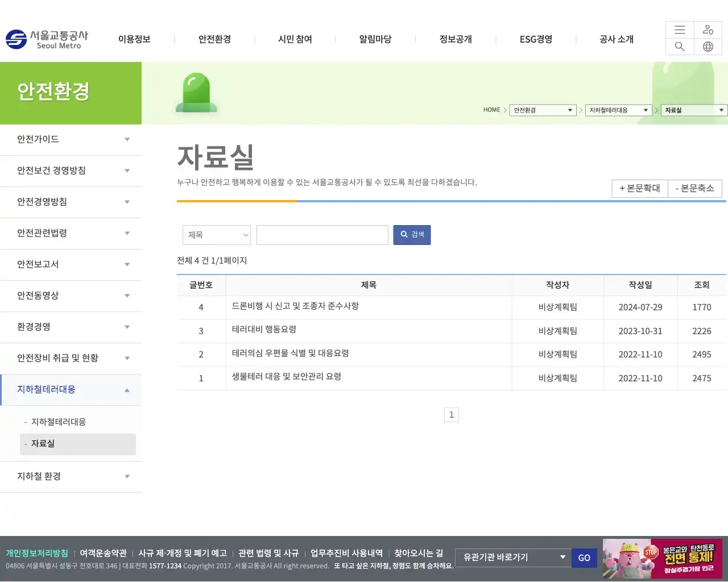Open the 안전환경 top menu
Viewport: 728px width, 582px height.
coord(214,39)
